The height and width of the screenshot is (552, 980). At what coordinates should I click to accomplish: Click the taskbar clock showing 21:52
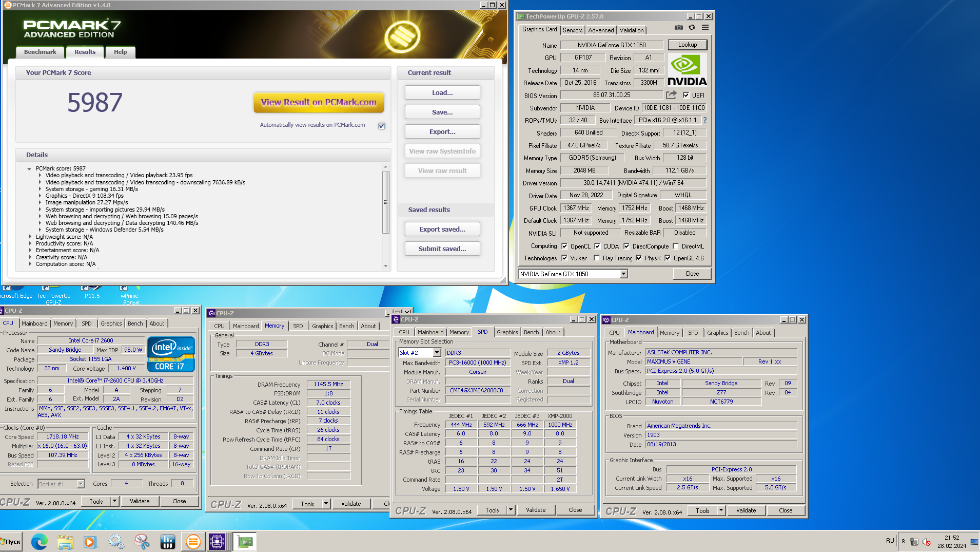pos(952,538)
